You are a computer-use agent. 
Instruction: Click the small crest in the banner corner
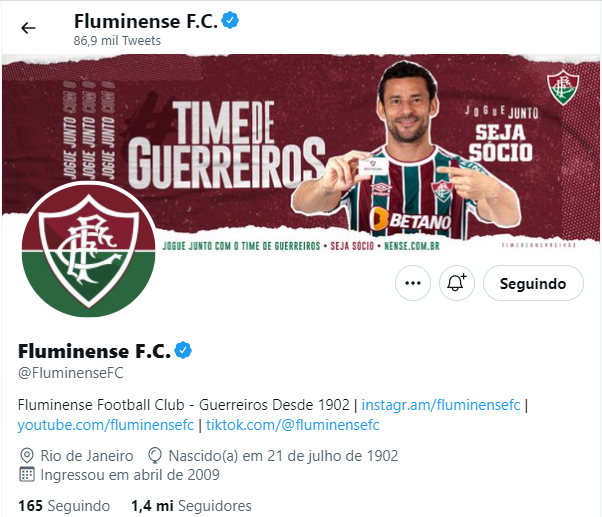point(563,88)
